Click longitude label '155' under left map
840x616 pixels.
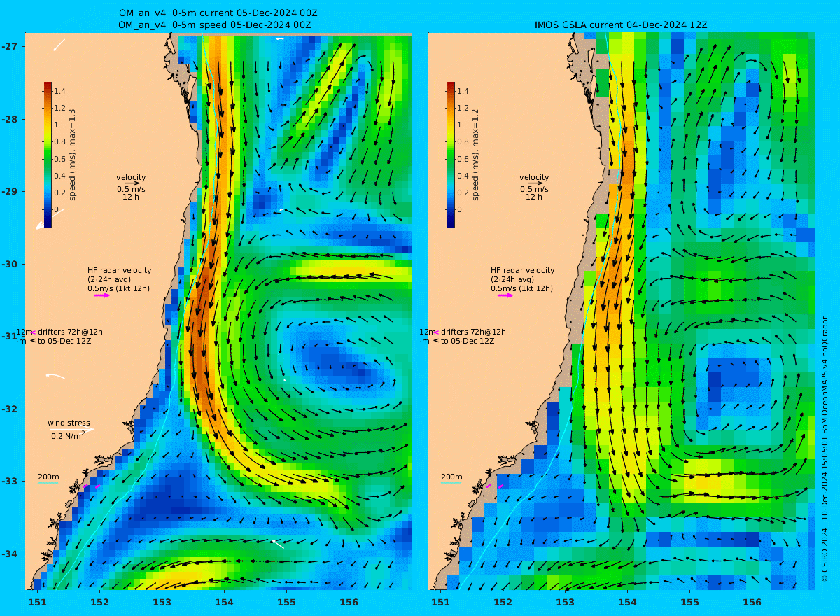click(x=286, y=602)
